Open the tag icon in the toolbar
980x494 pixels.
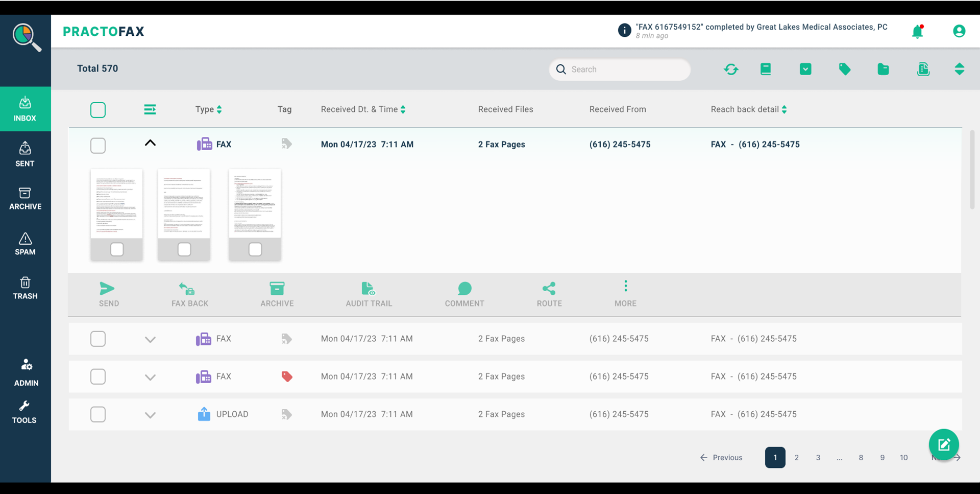(844, 69)
